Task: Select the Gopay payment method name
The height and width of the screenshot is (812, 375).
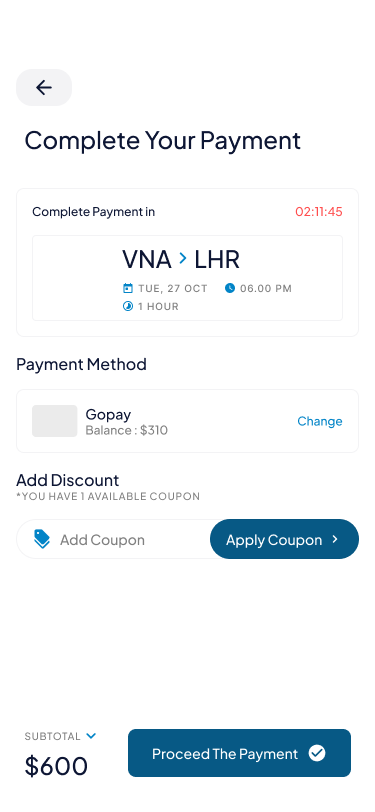Action: point(108,414)
